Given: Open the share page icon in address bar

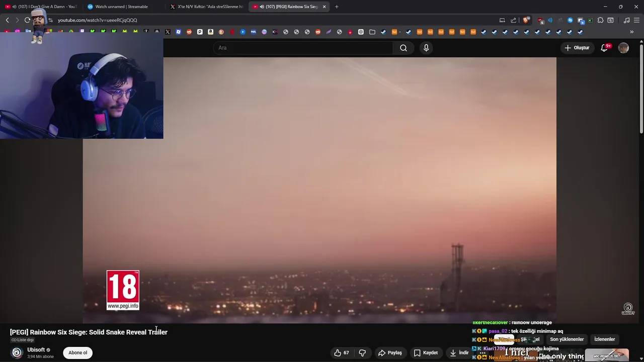Looking at the screenshot, I should point(513,20).
